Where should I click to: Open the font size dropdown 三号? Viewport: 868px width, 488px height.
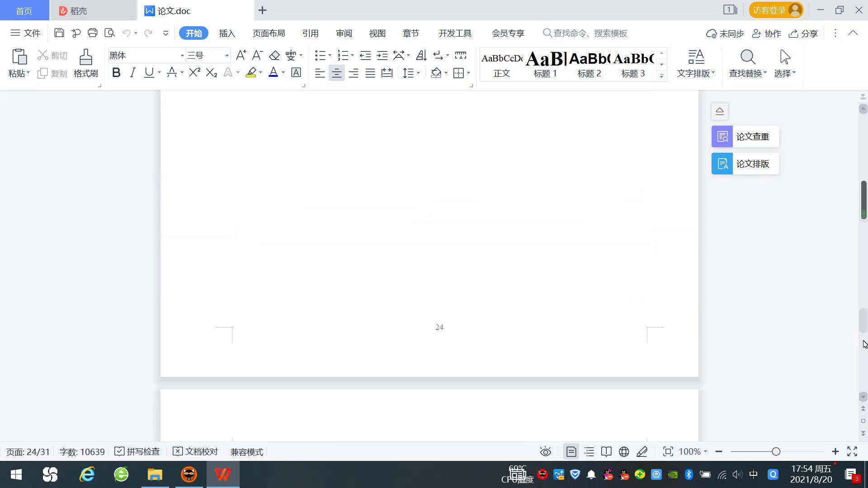[x=226, y=56]
